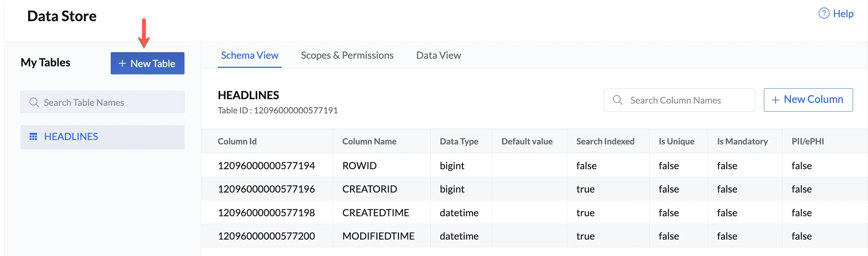
Task: Focus the Search Table Names field
Action: click(110, 102)
